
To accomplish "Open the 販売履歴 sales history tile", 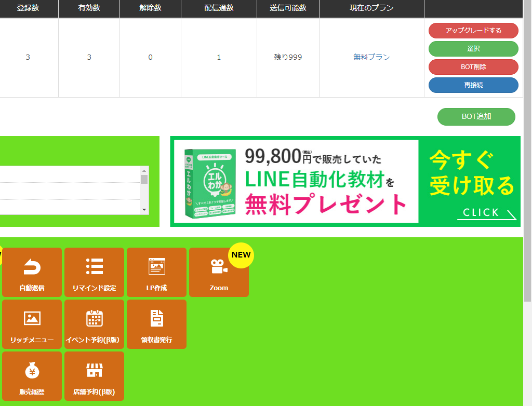I will [x=32, y=376].
